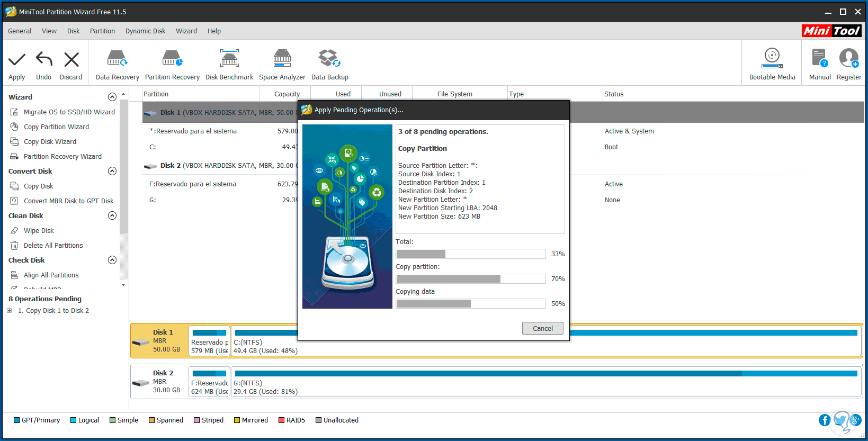The height and width of the screenshot is (441, 868).
Task: Select Migrate OS to SSD/HD Wizard
Action: click(69, 112)
